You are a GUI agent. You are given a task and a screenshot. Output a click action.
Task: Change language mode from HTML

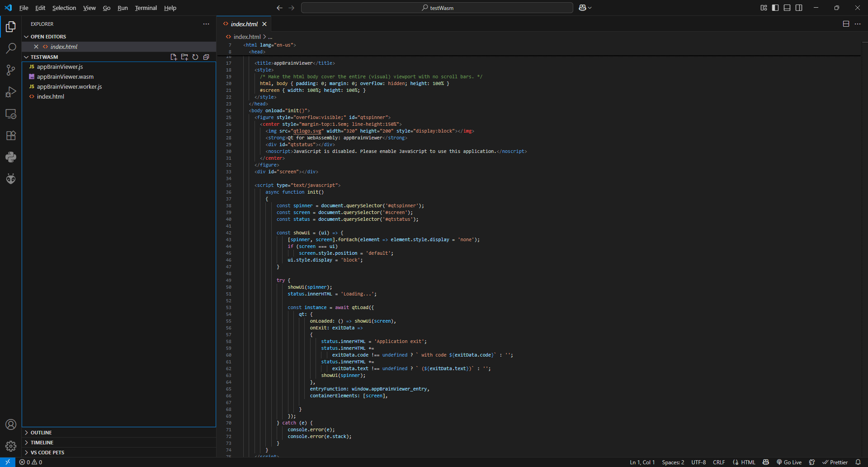748,462
